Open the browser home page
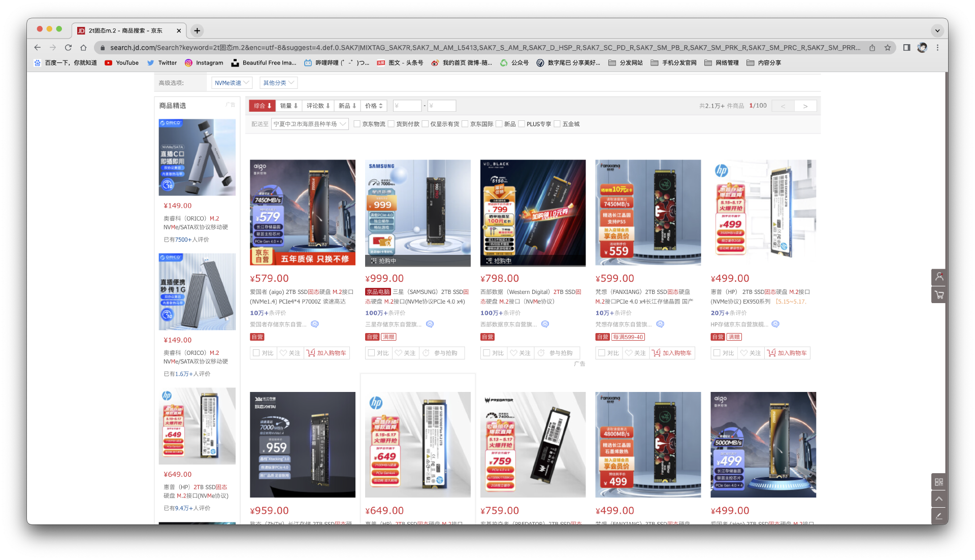The height and width of the screenshot is (560, 975). tap(83, 48)
